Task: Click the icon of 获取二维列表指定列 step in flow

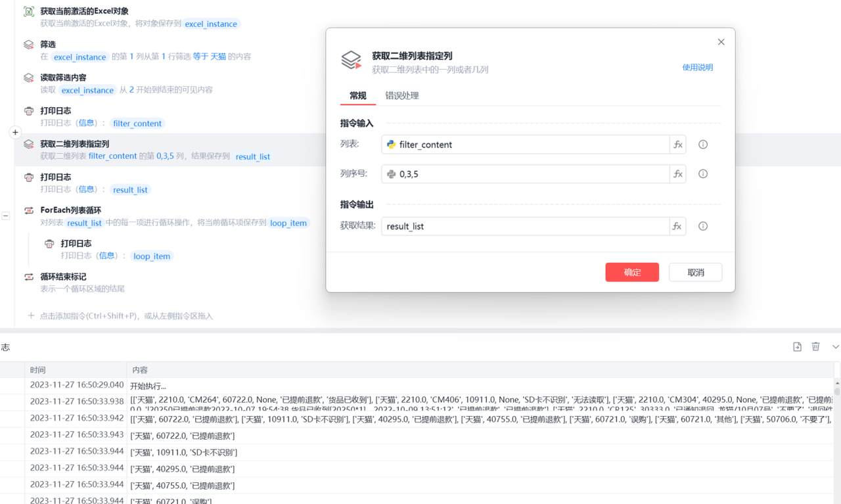Action: click(x=29, y=144)
